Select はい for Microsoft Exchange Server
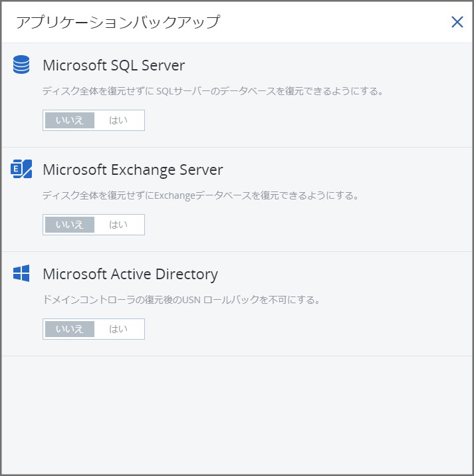Image resolution: width=474 pixels, height=476 pixels. (x=118, y=225)
